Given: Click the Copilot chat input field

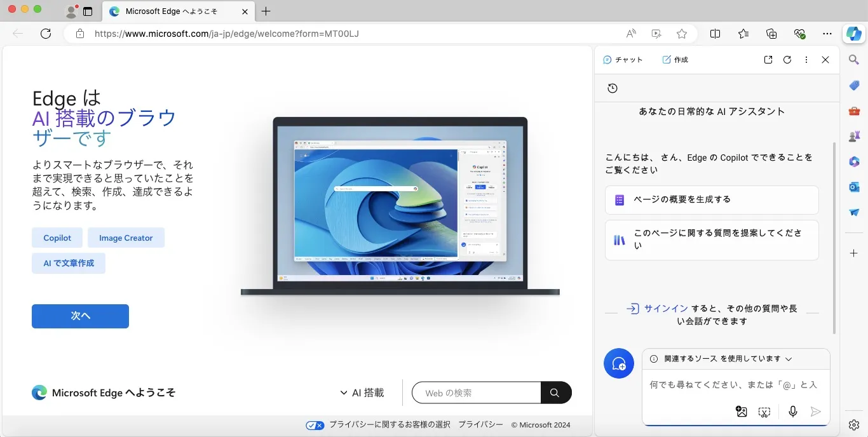Looking at the screenshot, I should tap(734, 385).
